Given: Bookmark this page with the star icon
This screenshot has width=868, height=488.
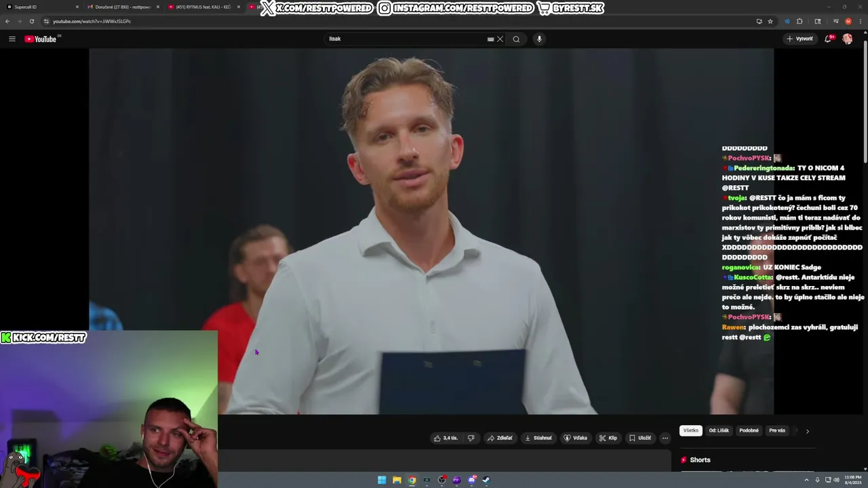Looking at the screenshot, I should [770, 21].
